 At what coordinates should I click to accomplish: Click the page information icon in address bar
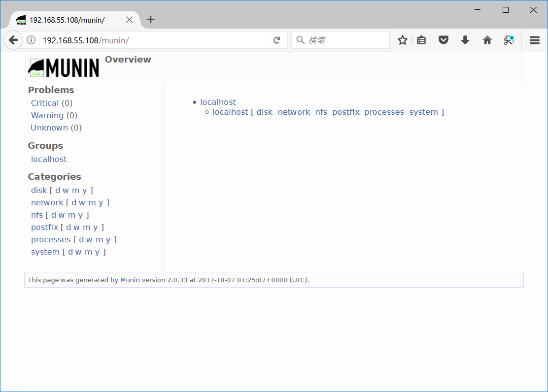tap(31, 40)
